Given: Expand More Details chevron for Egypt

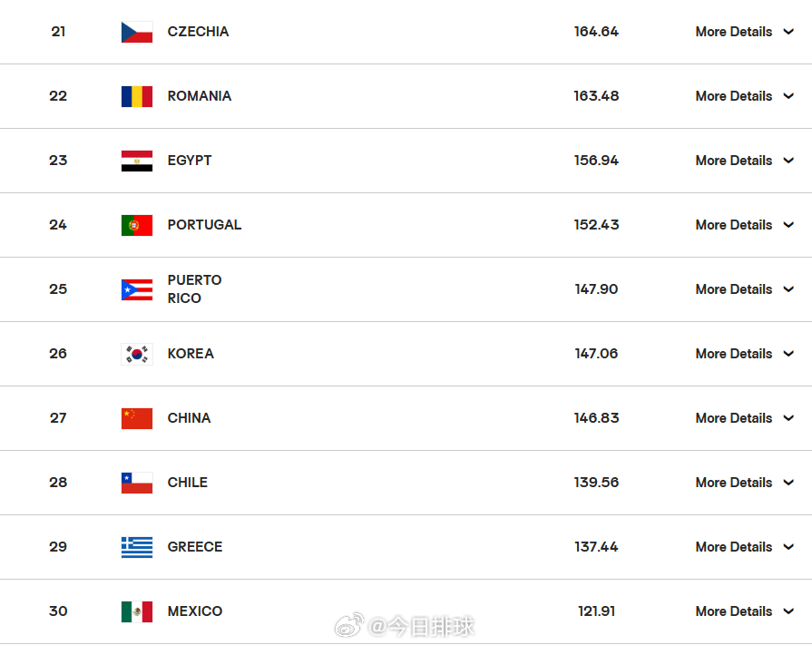Looking at the screenshot, I should point(788,161).
